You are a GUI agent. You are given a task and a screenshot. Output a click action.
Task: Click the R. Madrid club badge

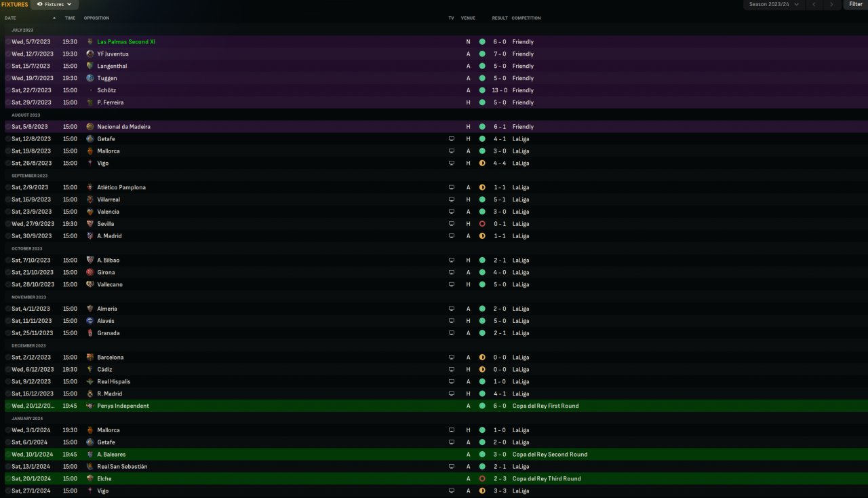[x=90, y=394]
